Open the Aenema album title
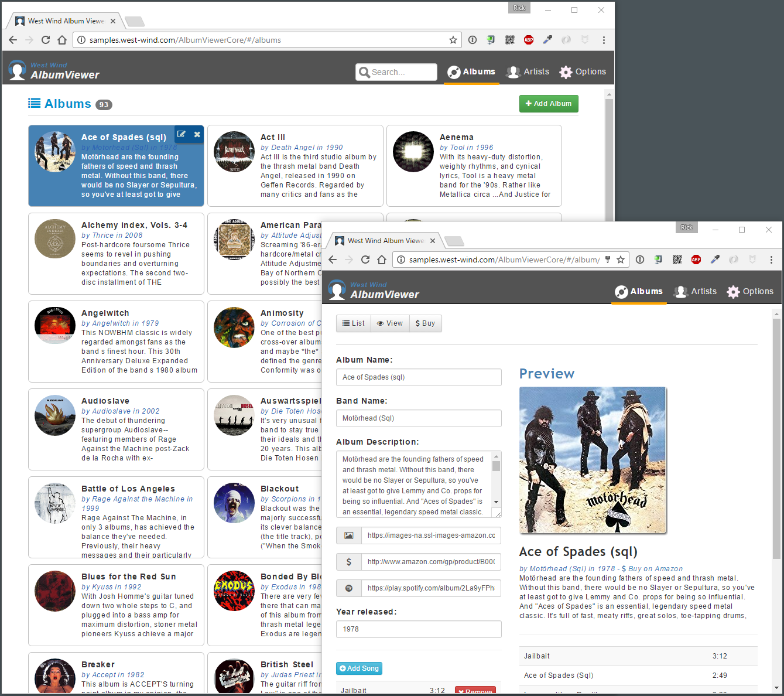The height and width of the screenshot is (696, 784). point(457,137)
